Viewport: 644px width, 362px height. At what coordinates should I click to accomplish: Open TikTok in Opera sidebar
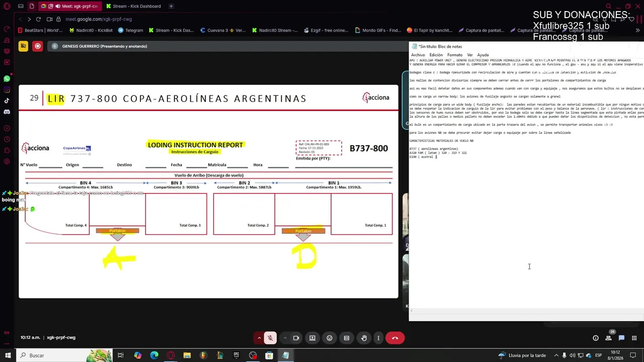tap(7, 101)
